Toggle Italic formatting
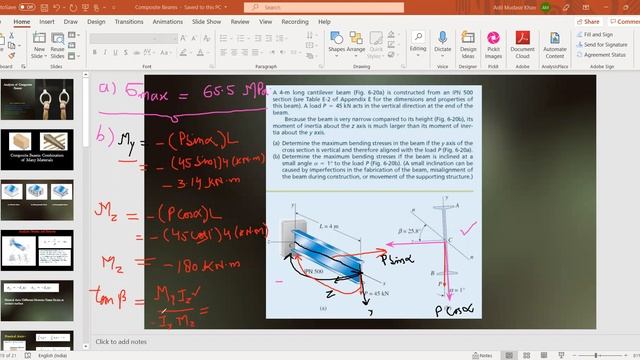 tap(105, 53)
